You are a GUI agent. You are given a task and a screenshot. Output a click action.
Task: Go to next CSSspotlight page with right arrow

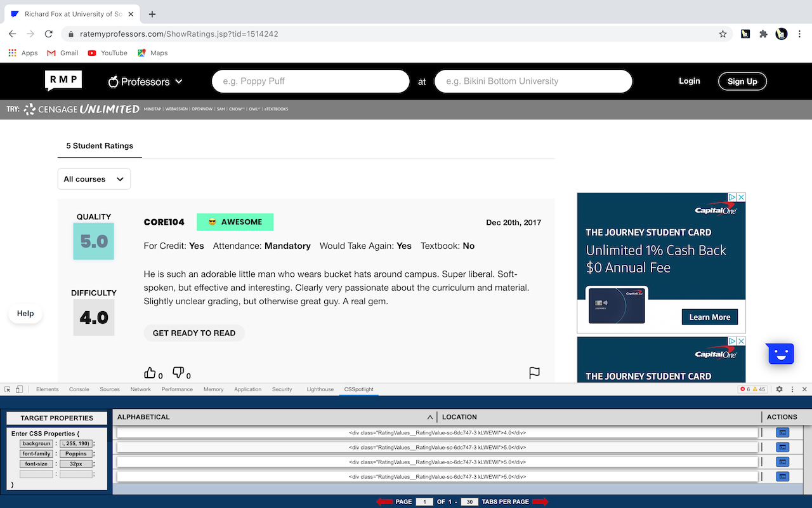pos(540,502)
